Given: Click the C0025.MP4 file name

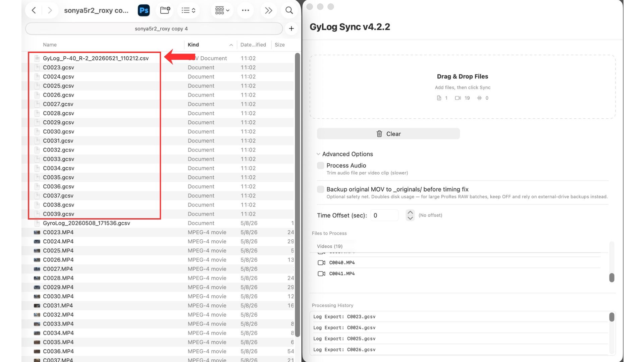Looking at the screenshot, I should (x=58, y=251).
